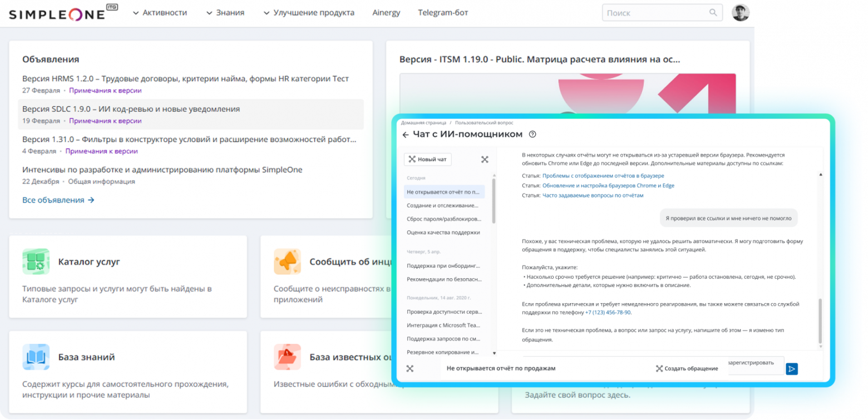Click the icon right of Новый чат
The image size is (868, 420).
coord(485,160)
